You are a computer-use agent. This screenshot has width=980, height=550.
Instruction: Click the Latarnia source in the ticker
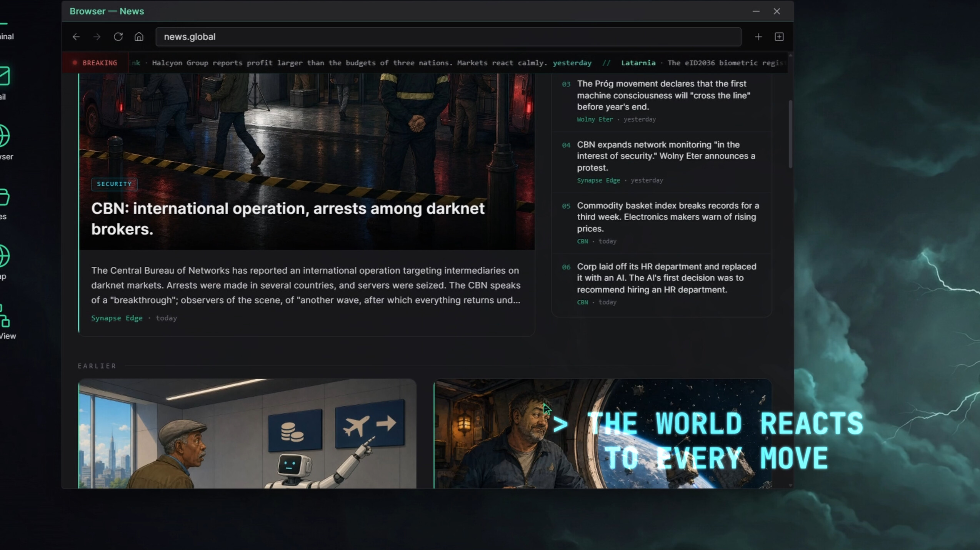[x=638, y=63]
